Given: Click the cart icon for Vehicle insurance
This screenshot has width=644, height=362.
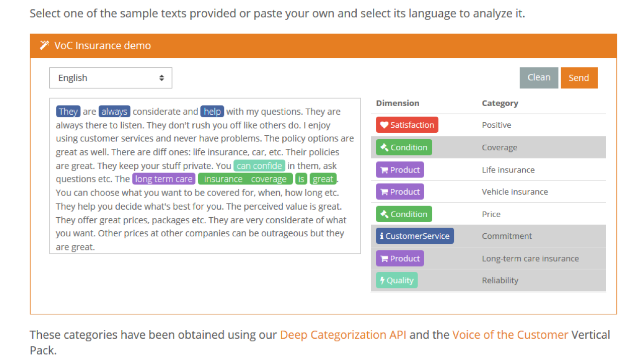Looking at the screenshot, I should coord(384,192).
